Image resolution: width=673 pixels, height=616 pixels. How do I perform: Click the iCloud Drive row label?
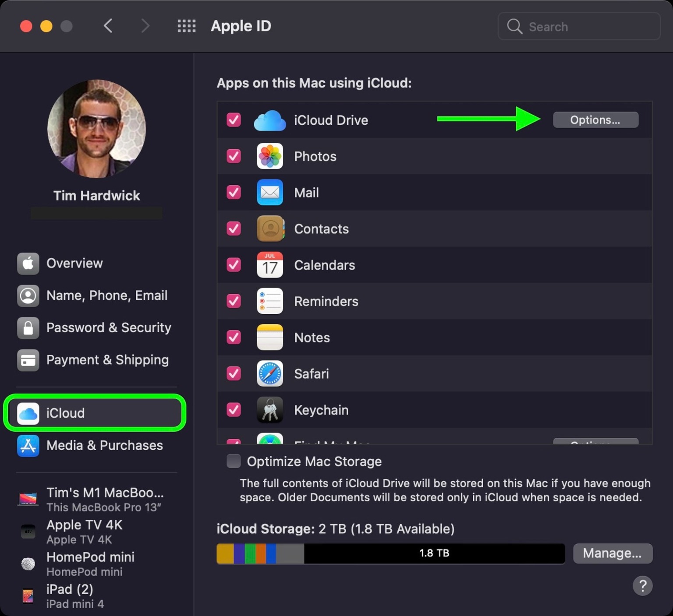pos(331,120)
